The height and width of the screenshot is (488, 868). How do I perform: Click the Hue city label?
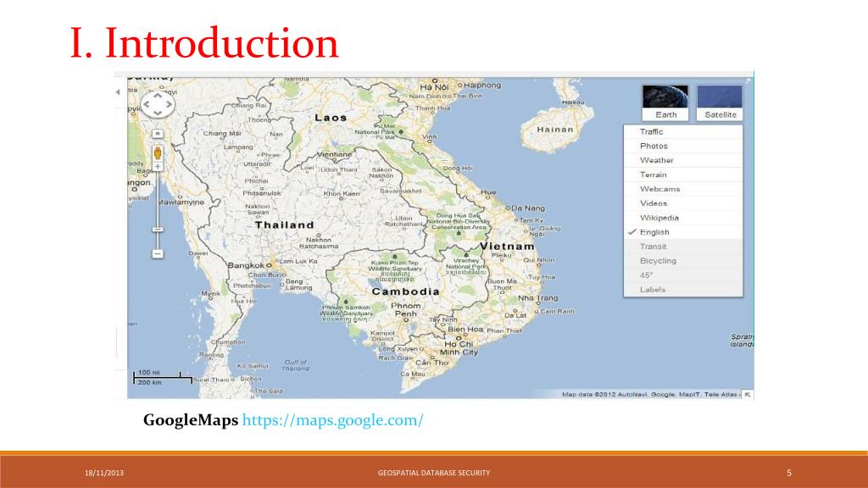pos(488,192)
